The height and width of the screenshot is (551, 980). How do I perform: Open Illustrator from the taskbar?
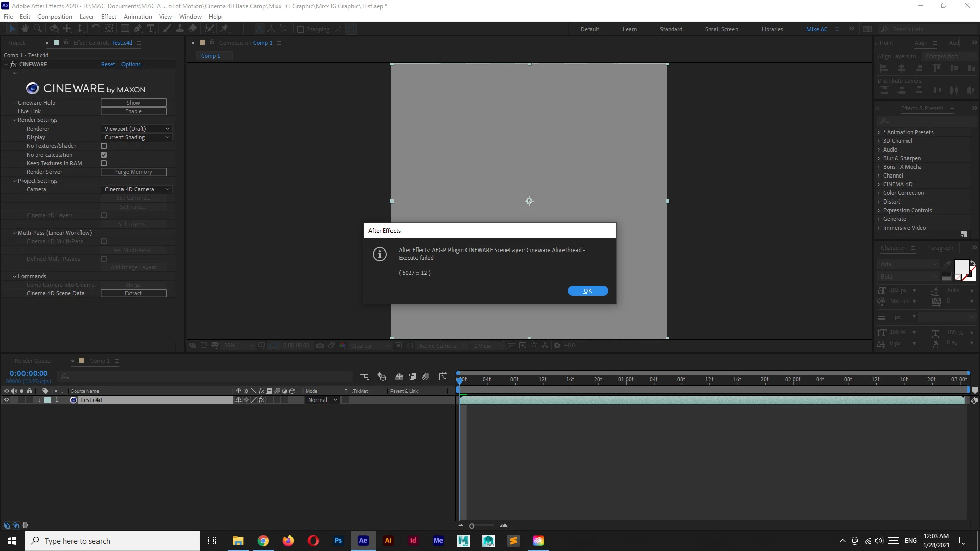[x=388, y=541]
